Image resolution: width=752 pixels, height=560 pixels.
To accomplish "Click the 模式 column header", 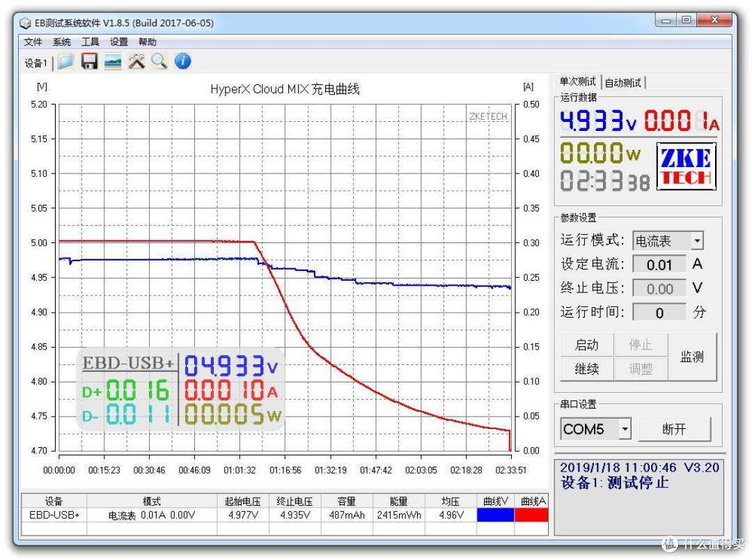I will 152,501.
